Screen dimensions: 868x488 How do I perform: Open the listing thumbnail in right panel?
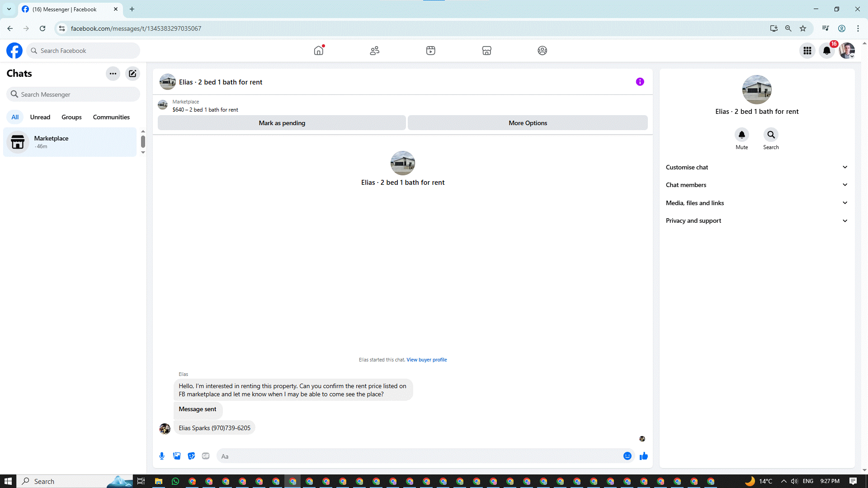pos(757,89)
